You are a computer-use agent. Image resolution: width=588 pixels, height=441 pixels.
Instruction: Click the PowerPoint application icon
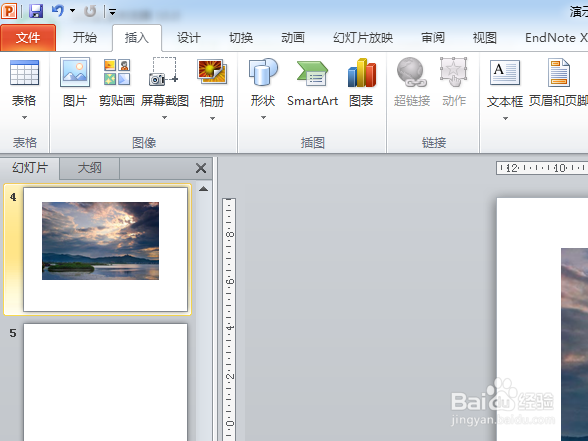[9, 10]
